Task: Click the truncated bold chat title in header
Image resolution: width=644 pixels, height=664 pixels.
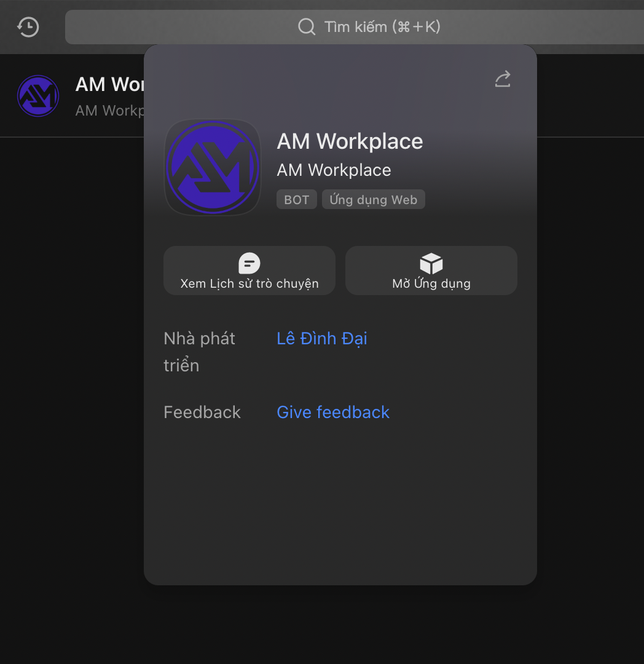Action: [x=109, y=84]
